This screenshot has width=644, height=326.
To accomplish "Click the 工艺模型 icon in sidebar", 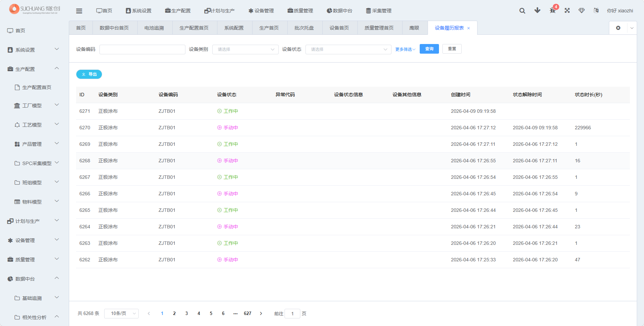I will pyautogui.click(x=17, y=125).
